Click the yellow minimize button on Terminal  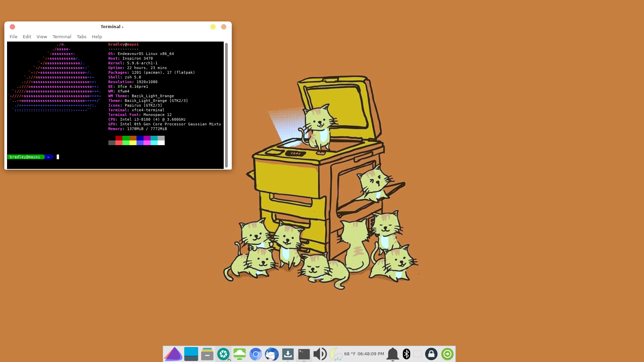point(213,27)
